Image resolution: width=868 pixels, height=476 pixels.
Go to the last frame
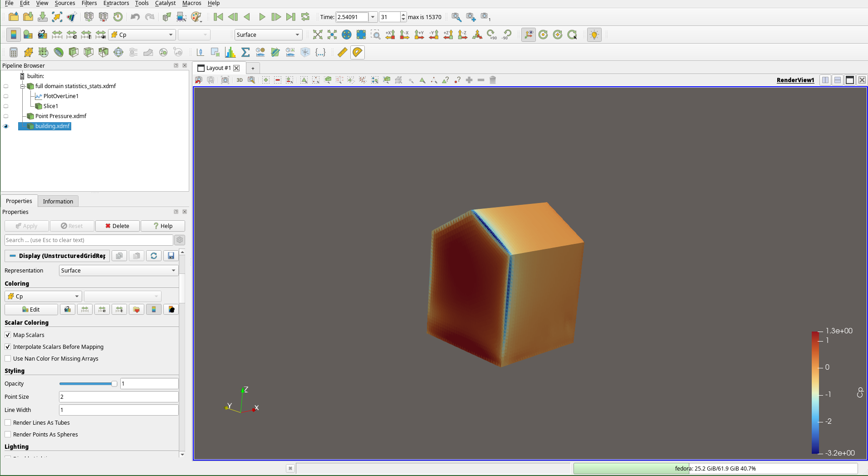(291, 17)
